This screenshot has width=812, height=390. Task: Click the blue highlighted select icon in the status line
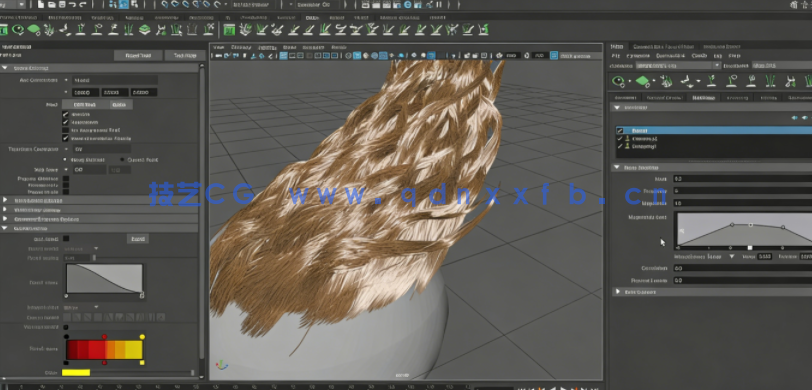(124, 5)
